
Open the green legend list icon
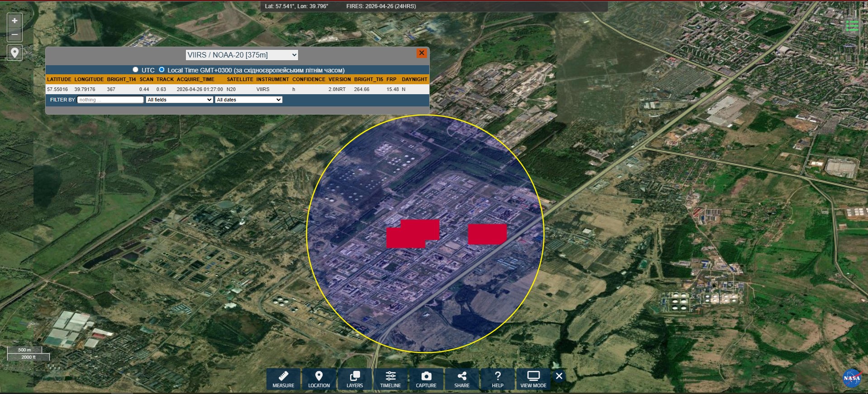[x=852, y=26]
